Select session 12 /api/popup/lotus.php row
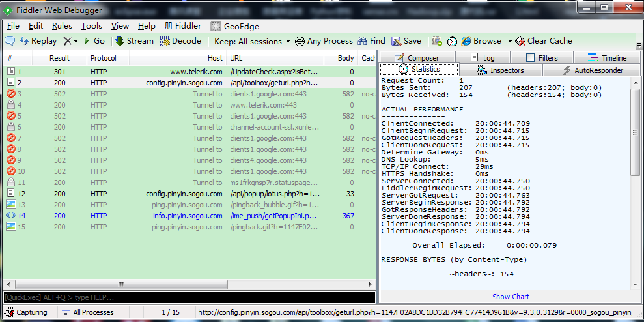Image resolution: width=644 pixels, height=322 pixels. 189,194
